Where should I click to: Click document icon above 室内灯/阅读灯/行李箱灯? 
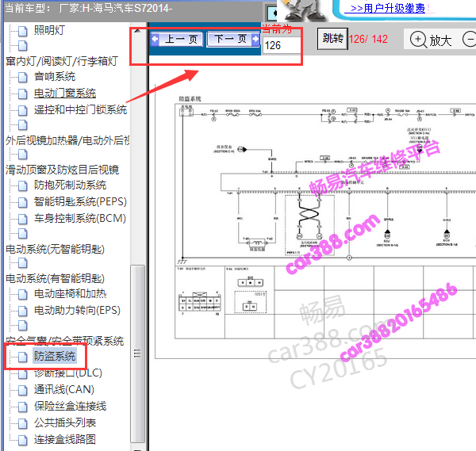pos(22,45)
